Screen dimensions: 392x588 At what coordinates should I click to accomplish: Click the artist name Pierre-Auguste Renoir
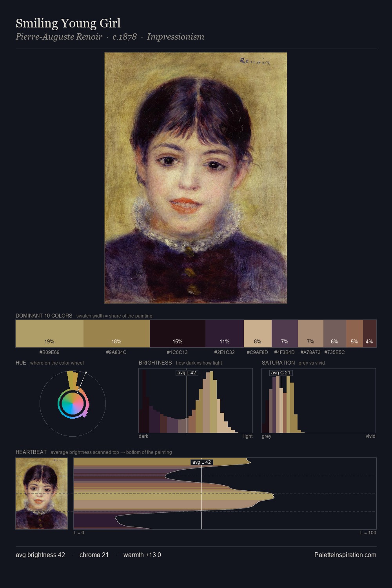pos(59,37)
